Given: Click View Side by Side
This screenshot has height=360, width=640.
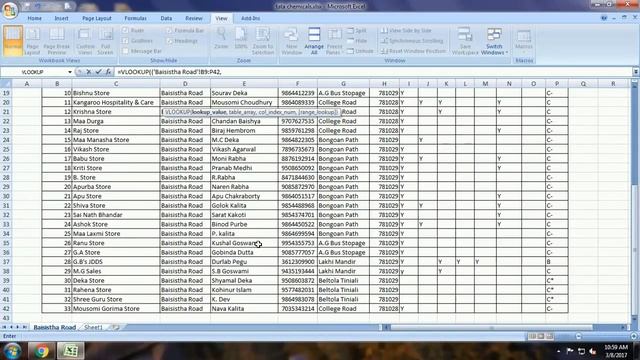Looking at the screenshot, I should click(406, 31).
